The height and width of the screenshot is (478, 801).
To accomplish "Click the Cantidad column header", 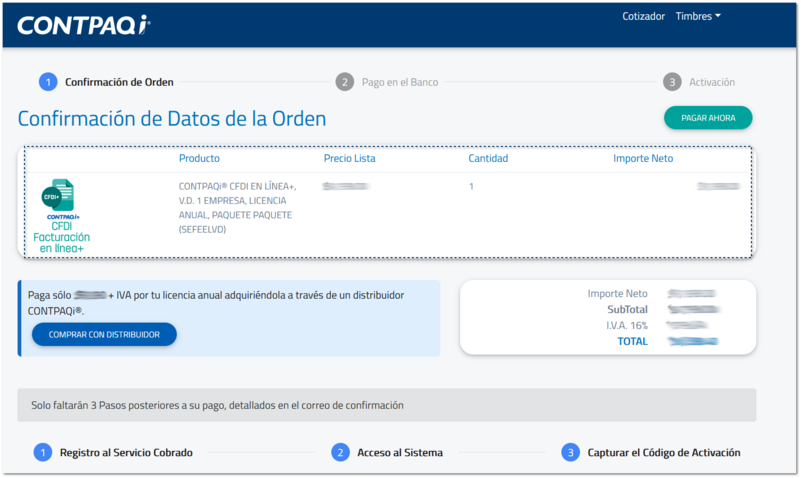I will click(x=488, y=158).
